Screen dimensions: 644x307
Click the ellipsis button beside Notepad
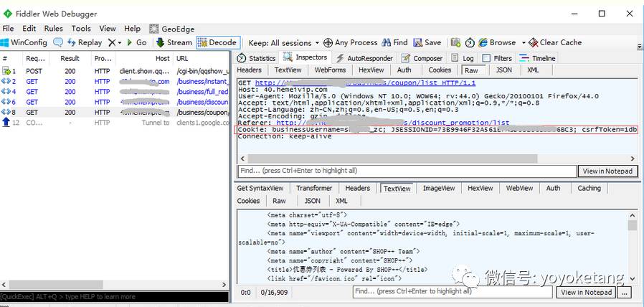(x=625, y=292)
